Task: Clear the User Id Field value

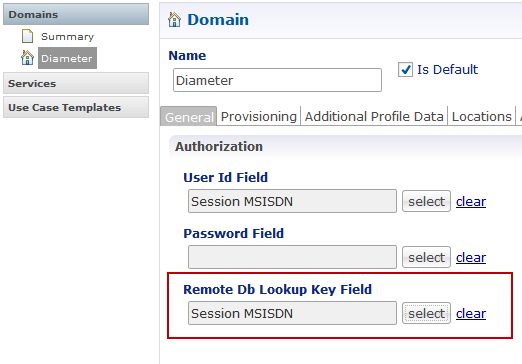Action: (471, 201)
